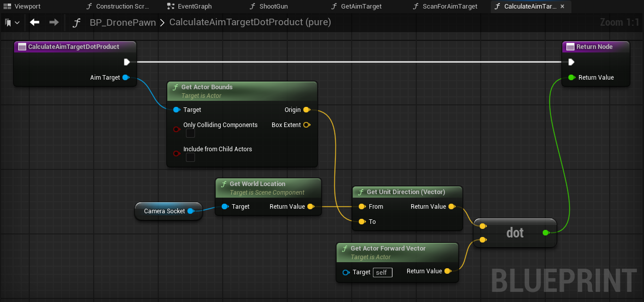Click entry node execution output pin
The width and height of the screenshot is (644, 302).
(x=127, y=62)
